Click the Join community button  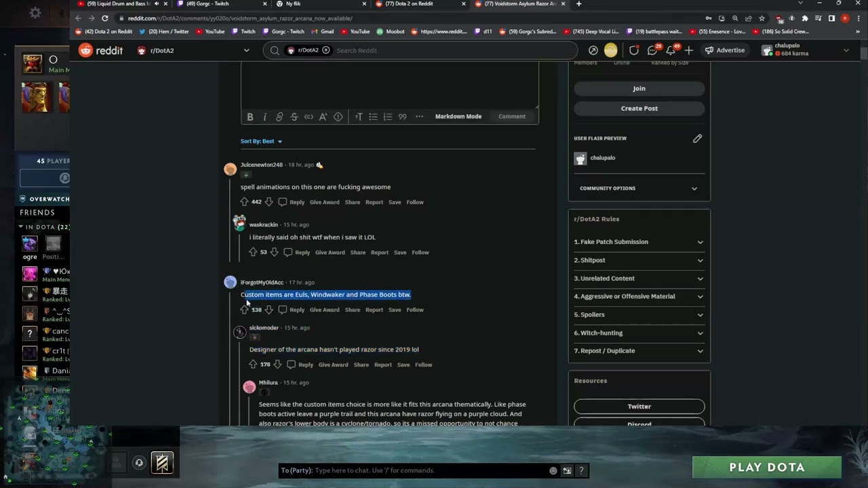click(639, 89)
